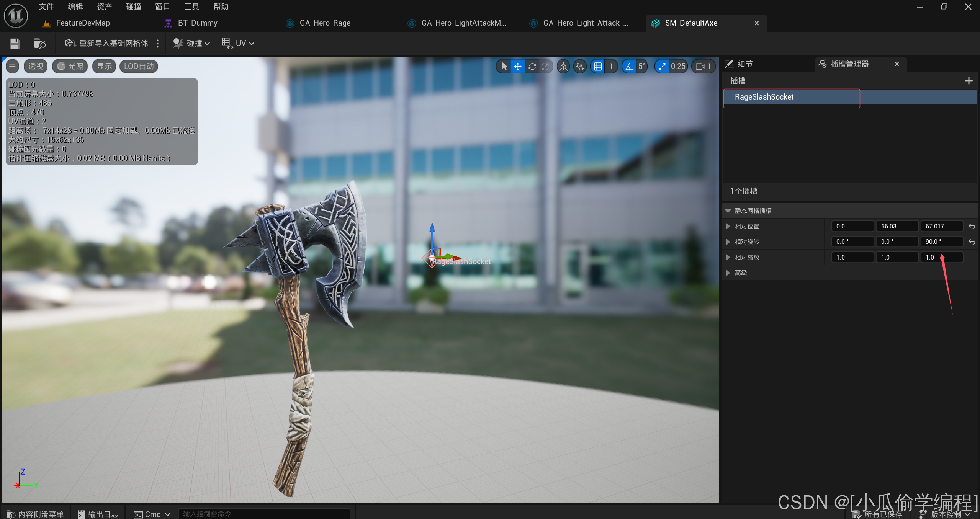Change rotation snap value 5°
Screen dimensions: 980x519
point(642,66)
